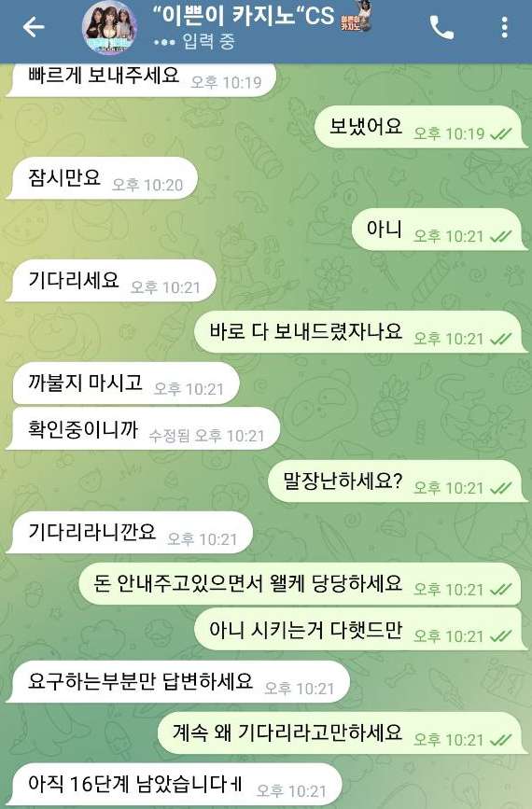Go back using the arrow icon
The width and height of the screenshot is (532, 809).
coord(34,27)
